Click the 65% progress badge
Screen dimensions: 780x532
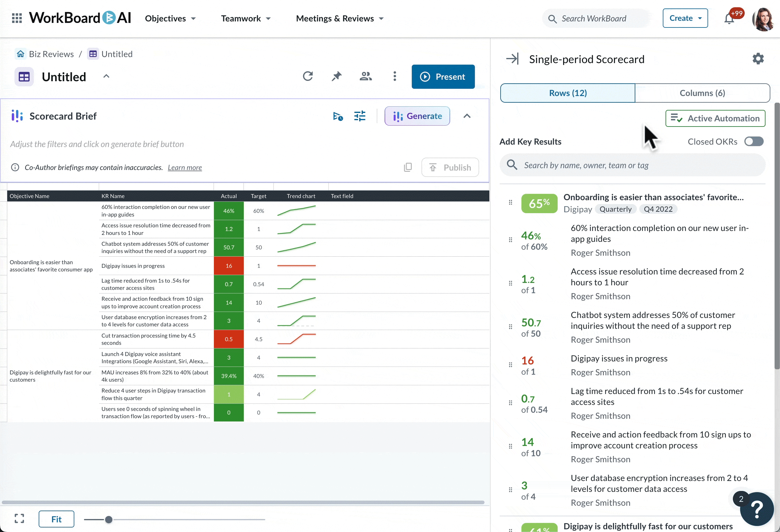(539, 203)
